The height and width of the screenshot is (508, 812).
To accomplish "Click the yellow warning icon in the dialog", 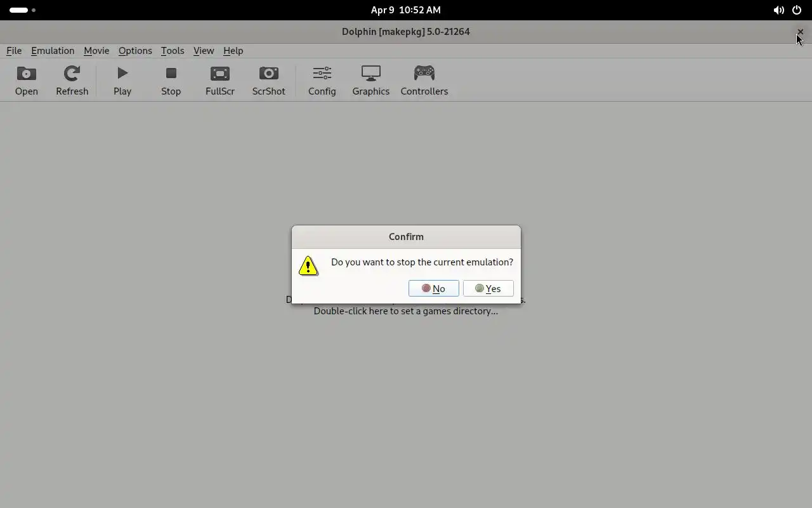I will (x=308, y=265).
